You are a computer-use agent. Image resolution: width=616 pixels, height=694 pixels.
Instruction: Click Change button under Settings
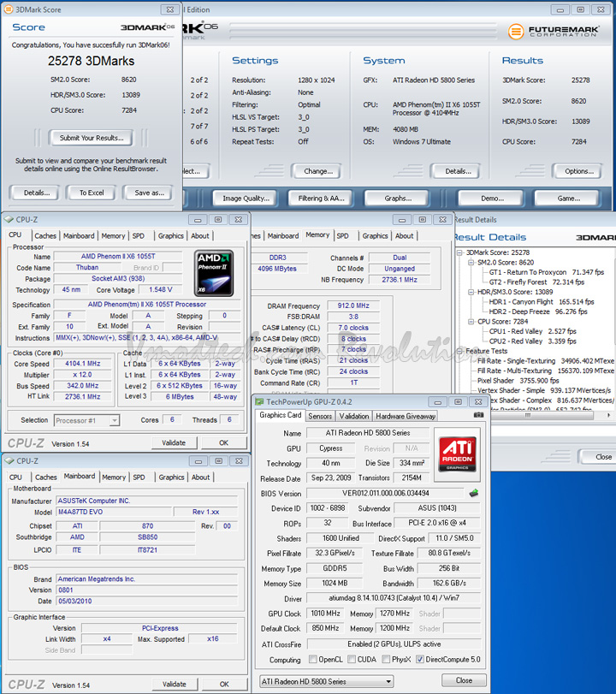click(317, 171)
